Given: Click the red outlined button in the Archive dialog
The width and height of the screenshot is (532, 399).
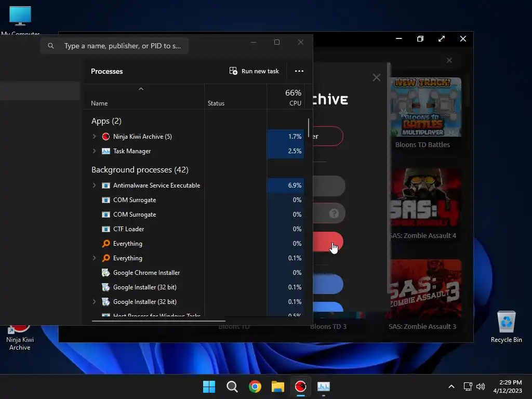Looking at the screenshot, I should pyautogui.click(x=328, y=136).
